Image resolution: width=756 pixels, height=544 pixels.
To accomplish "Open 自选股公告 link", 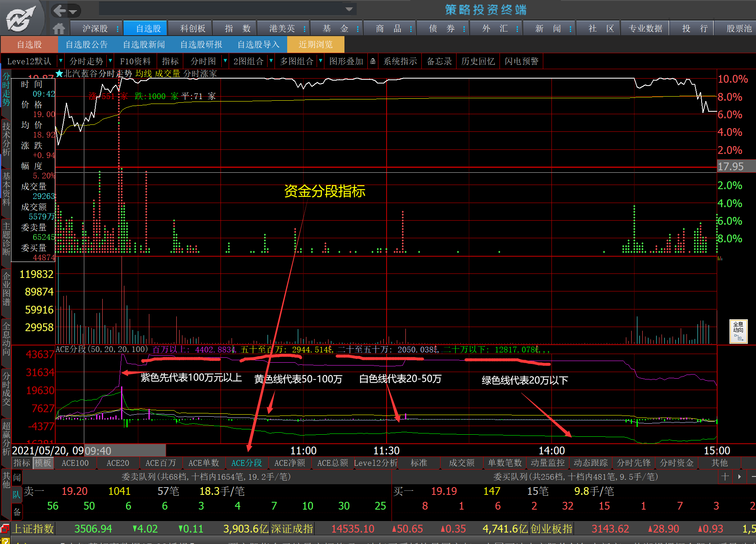I will [86, 44].
